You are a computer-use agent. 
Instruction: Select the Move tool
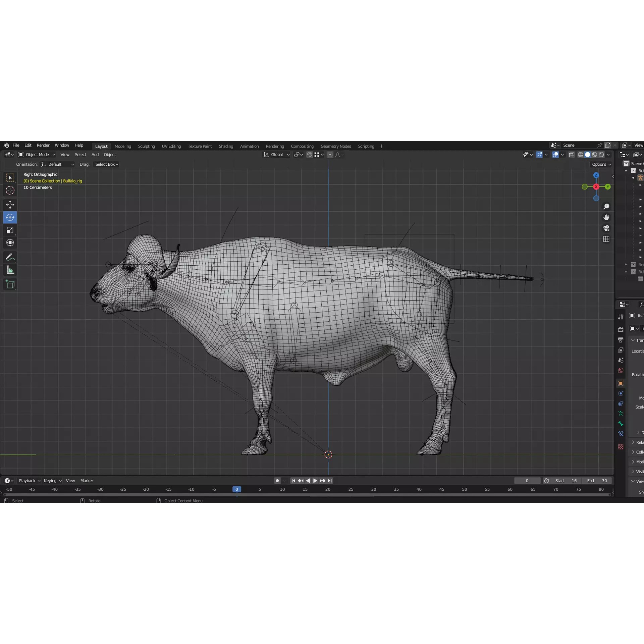[x=10, y=205]
